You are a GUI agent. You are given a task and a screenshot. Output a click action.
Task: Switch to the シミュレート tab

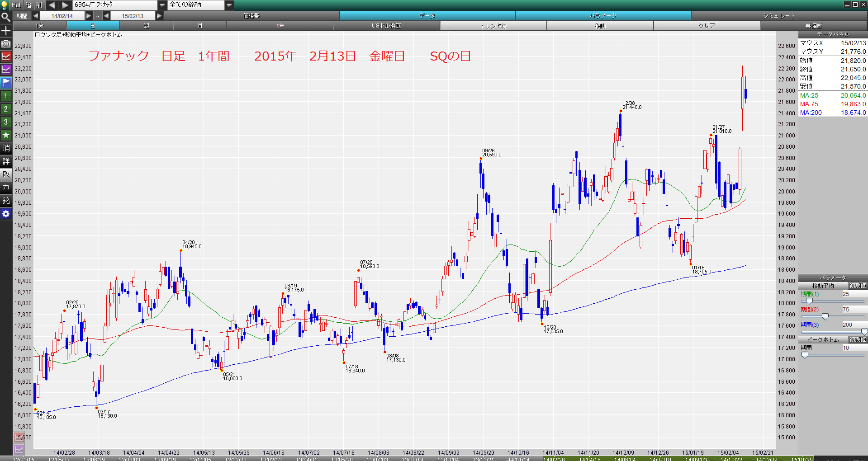(x=779, y=16)
